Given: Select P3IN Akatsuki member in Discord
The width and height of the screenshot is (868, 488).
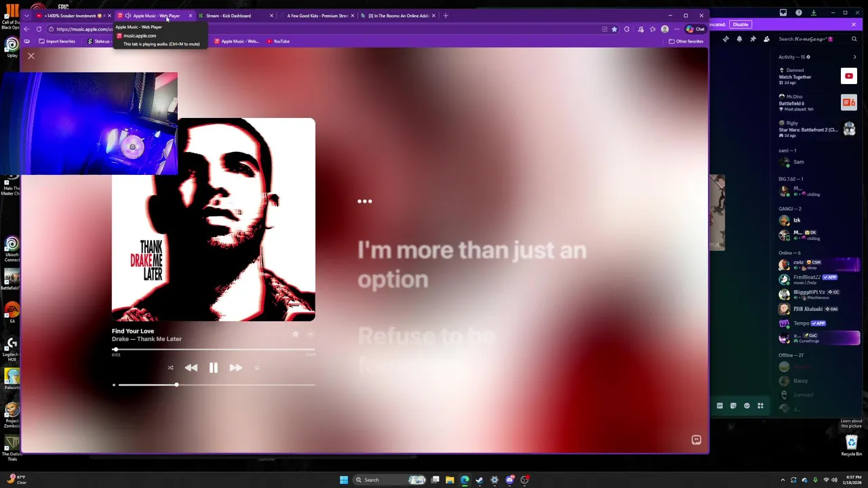Looking at the screenshot, I should point(818,308).
